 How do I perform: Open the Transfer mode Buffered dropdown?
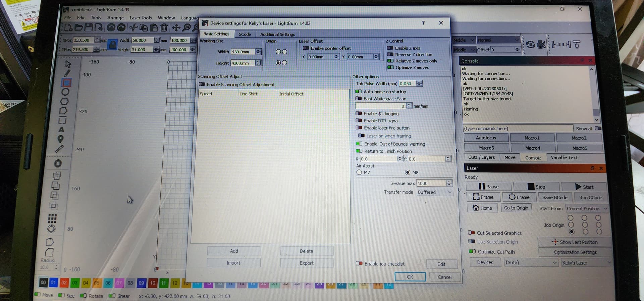[x=435, y=192]
